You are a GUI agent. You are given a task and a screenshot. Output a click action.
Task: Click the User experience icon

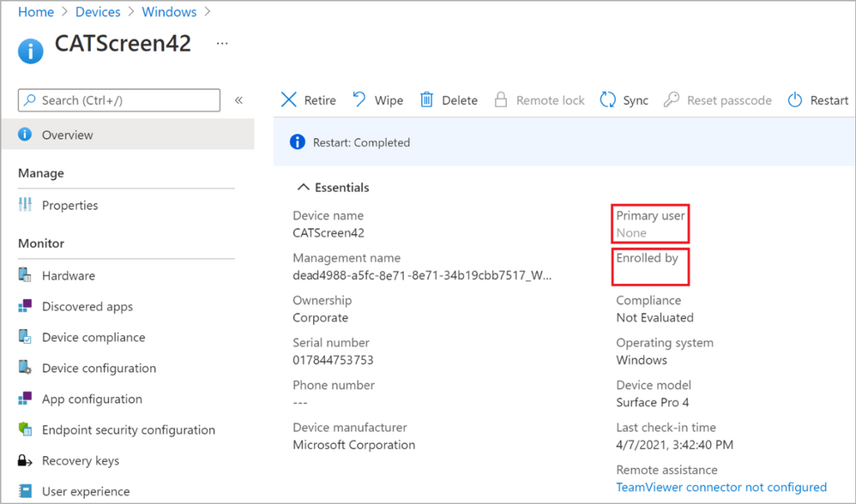25,490
